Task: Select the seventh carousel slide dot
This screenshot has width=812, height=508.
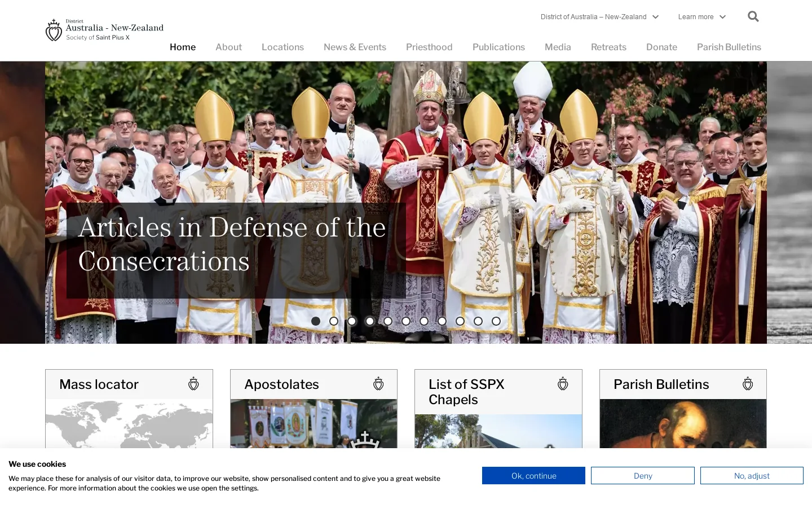Action: [x=424, y=321]
